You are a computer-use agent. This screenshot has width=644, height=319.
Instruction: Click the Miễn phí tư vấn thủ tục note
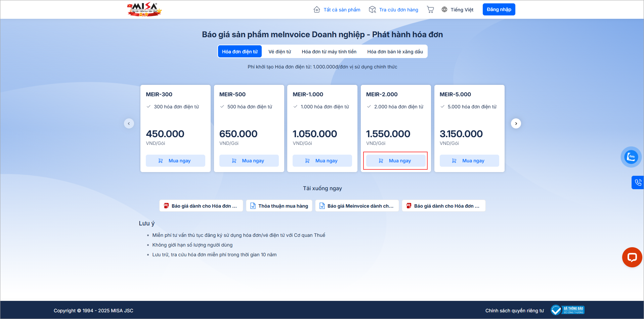click(239, 235)
